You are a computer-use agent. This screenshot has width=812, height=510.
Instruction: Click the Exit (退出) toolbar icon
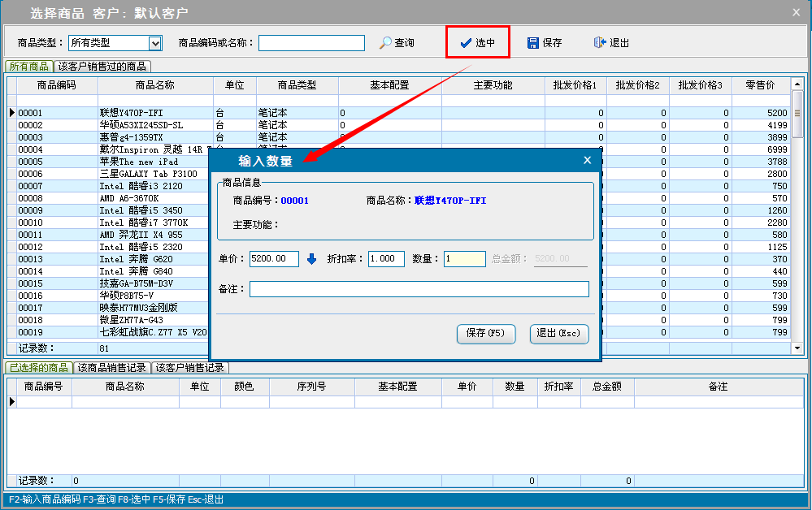600,43
